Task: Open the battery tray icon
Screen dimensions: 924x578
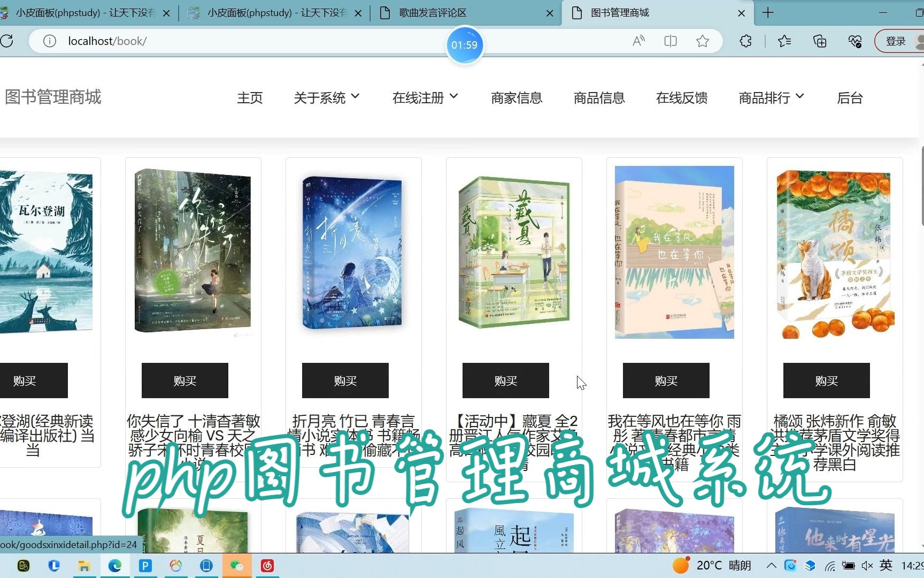Action: click(x=848, y=566)
